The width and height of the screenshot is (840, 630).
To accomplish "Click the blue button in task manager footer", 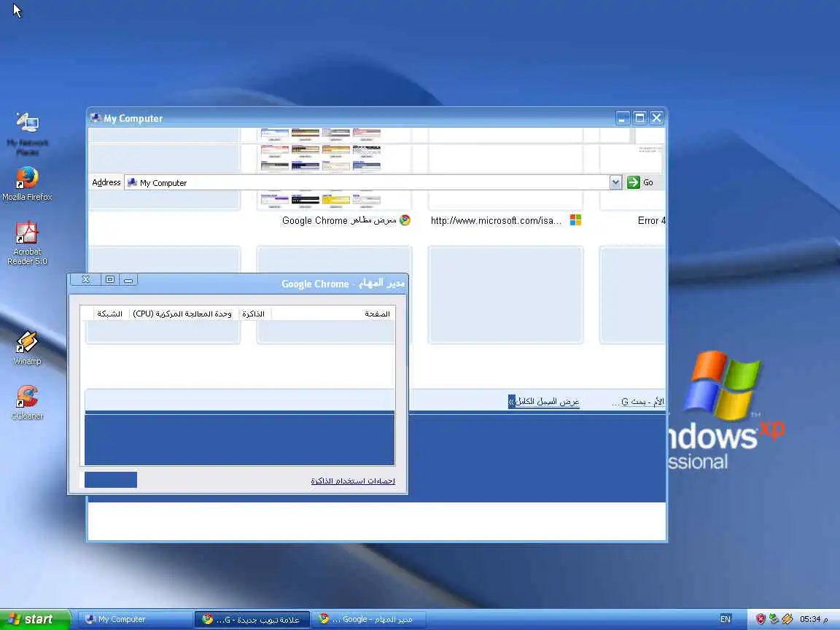I will 111,480.
